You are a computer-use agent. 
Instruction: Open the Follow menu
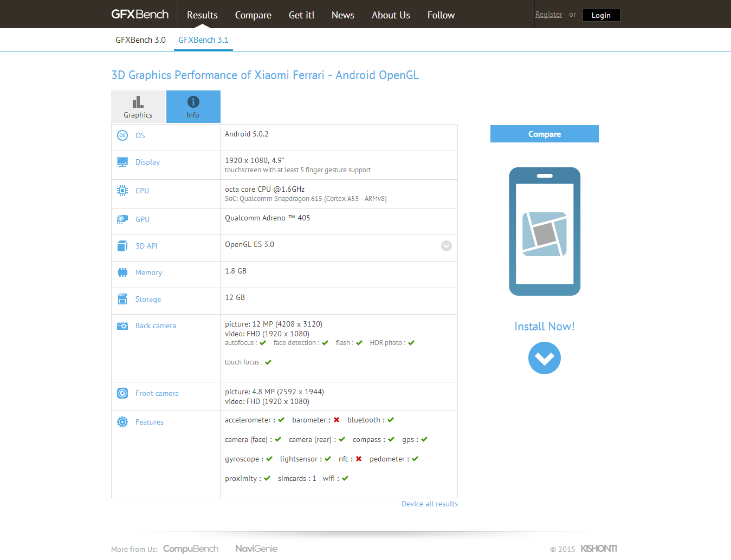point(441,15)
